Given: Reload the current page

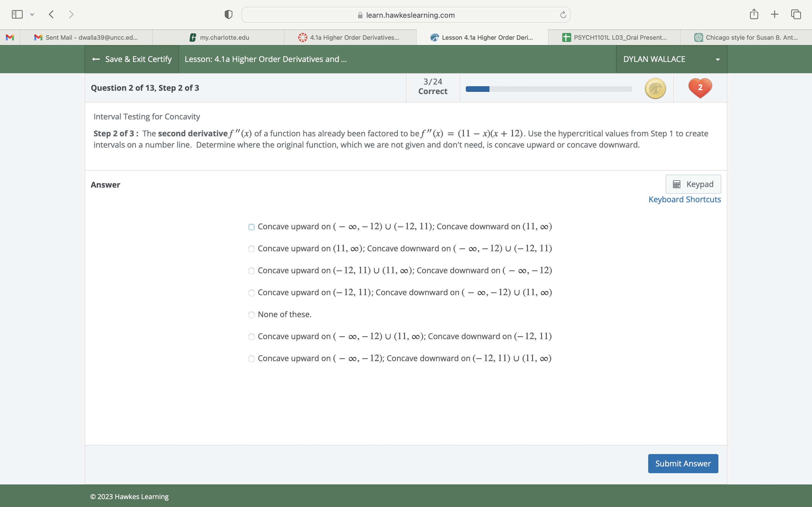Looking at the screenshot, I should [x=562, y=14].
